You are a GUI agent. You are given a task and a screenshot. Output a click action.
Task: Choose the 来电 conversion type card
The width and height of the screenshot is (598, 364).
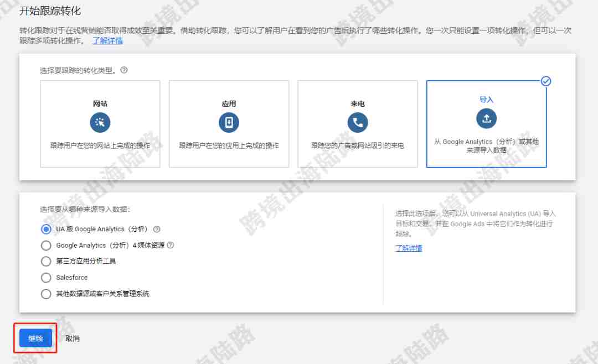click(358, 124)
